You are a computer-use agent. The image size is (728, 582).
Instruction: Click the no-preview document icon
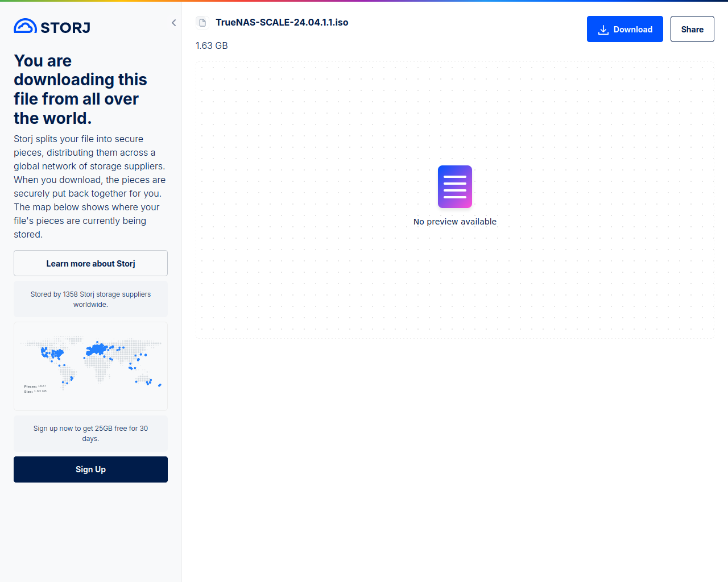pyautogui.click(x=455, y=186)
